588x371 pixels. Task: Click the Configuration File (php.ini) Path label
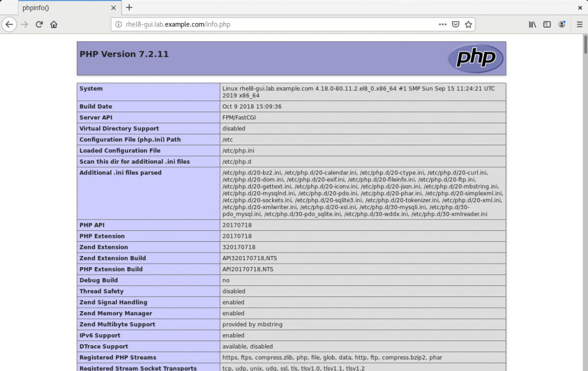click(x=130, y=140)
